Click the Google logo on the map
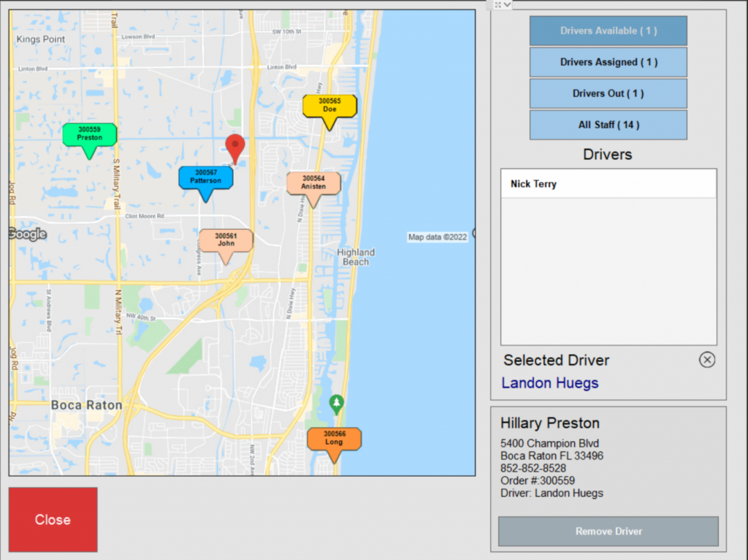 click(28, 234)
